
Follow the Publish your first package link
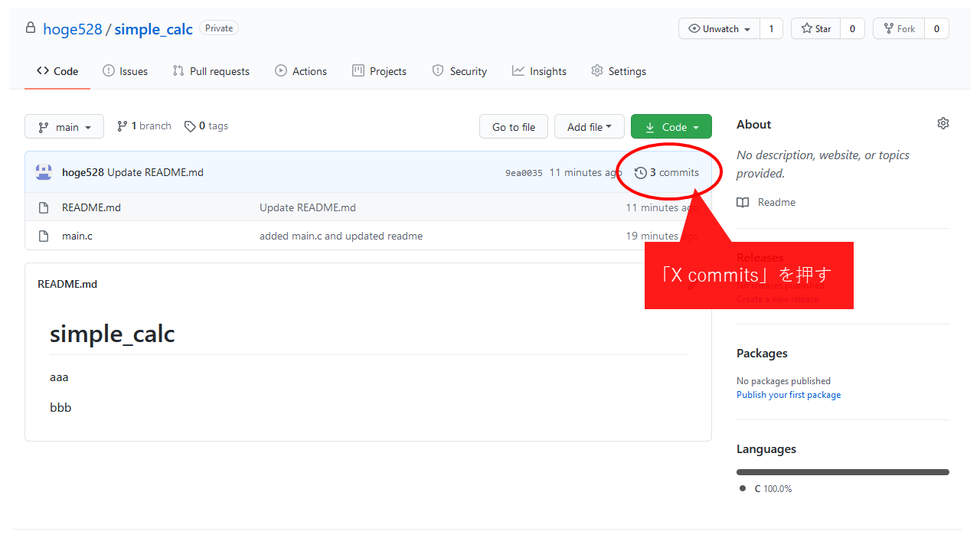[x=788, y=395]
